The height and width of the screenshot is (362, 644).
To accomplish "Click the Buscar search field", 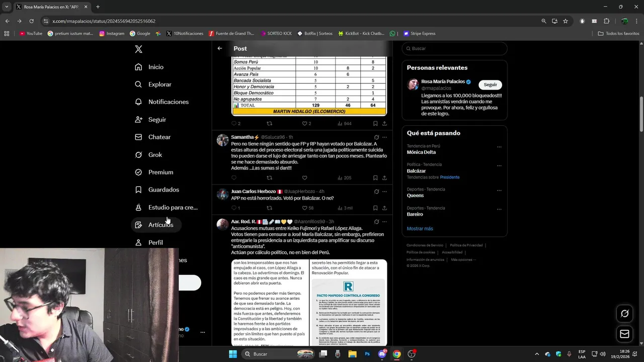I will click(454, 48).
